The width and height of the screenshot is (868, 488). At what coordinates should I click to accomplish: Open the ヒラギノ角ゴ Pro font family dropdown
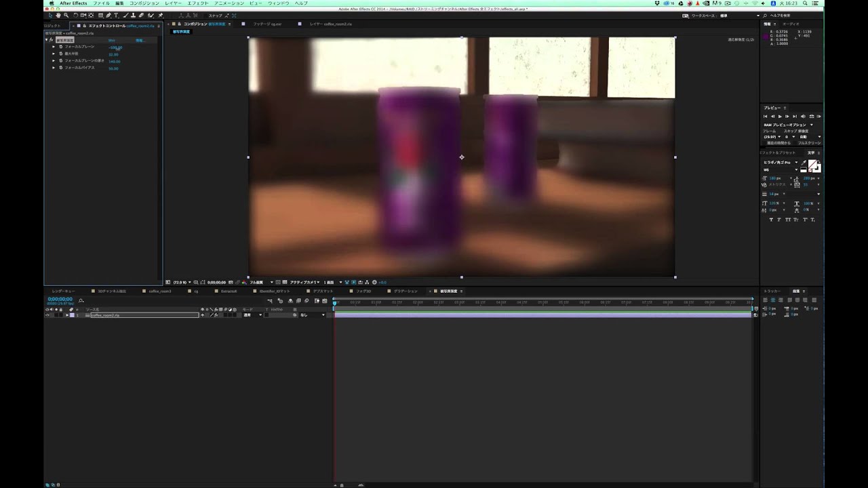coord(781,163)
